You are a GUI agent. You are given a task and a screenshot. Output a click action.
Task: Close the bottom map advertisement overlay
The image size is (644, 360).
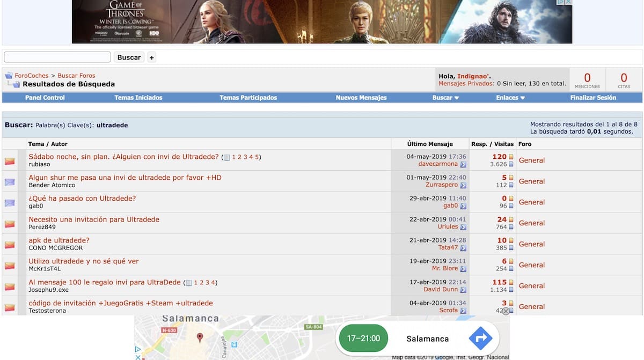tap(505, 311)
